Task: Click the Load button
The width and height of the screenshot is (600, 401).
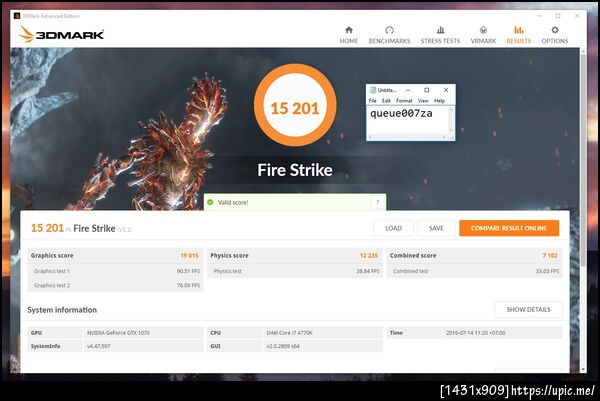Action: pyautogui.click(x=393, y=228)
